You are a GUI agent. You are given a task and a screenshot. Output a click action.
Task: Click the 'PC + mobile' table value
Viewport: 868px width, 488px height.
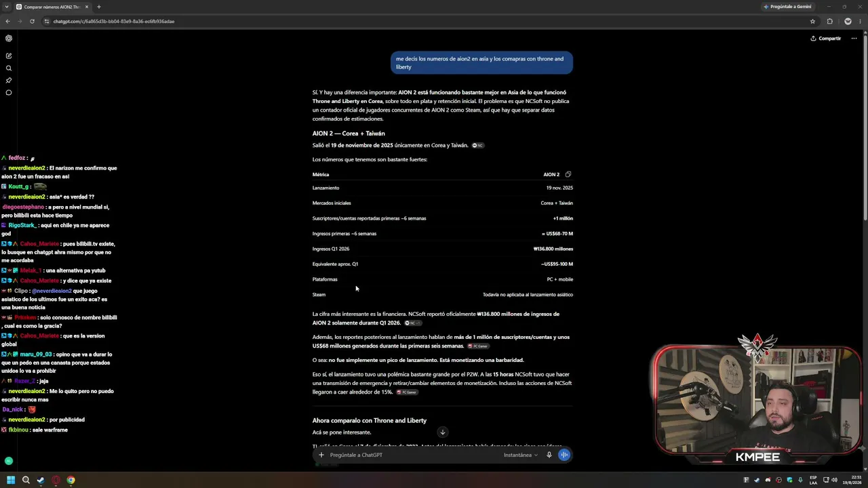tap(560, 279)
